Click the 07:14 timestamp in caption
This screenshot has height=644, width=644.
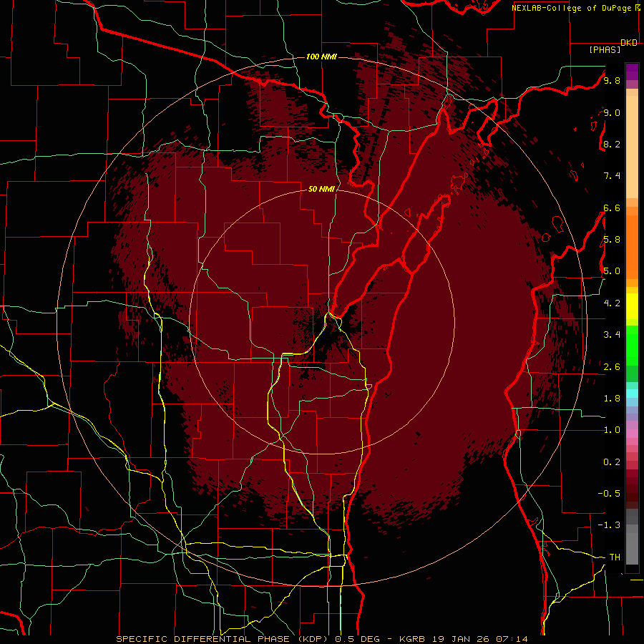512,639
